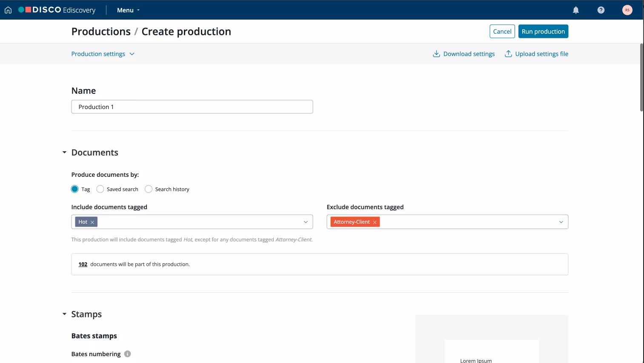Click the upload settings file icon

tap(508, 54)
